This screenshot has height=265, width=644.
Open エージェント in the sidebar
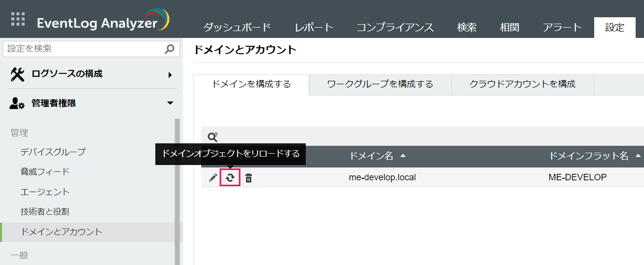[x=45, y=192]
